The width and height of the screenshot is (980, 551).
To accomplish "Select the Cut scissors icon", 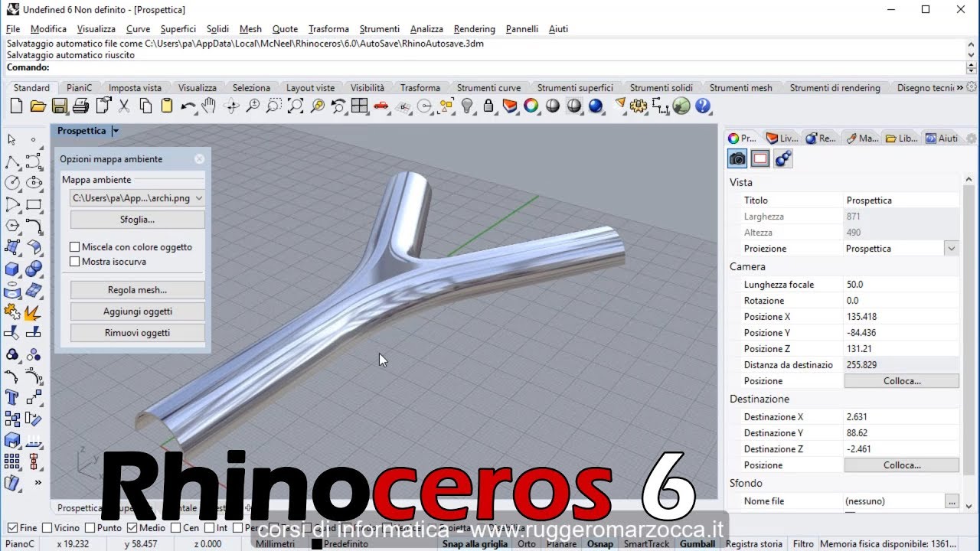I will coord(124,106).
